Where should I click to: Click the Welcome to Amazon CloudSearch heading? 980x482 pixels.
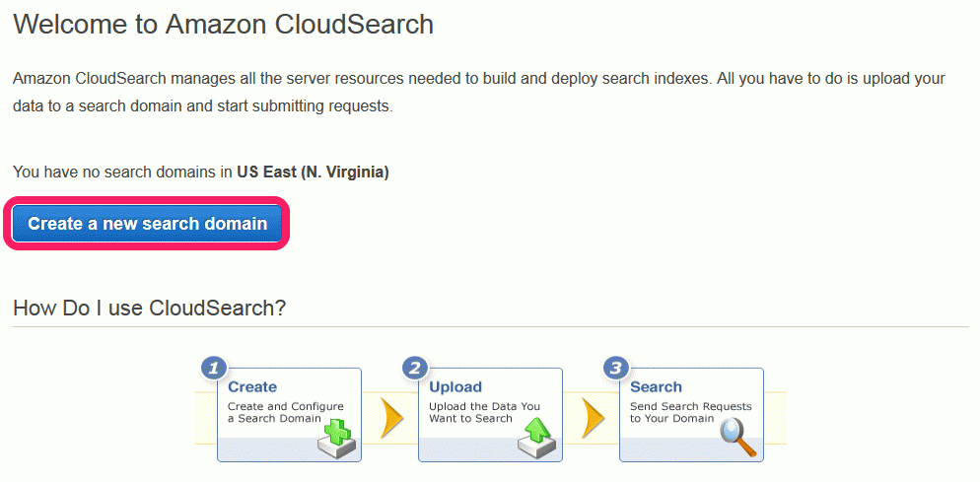coord(223,25)
